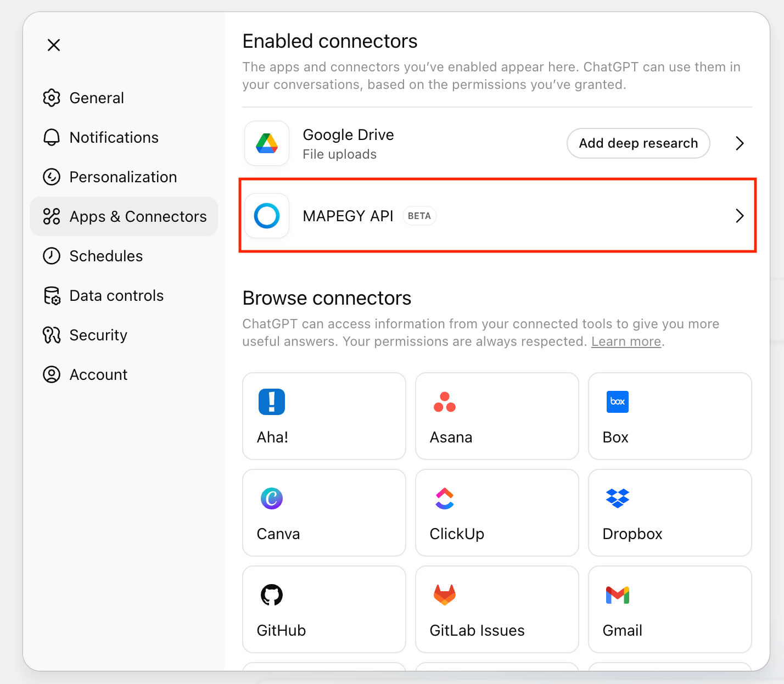
Task: Select the Account tab label
Action: point(99,374)
